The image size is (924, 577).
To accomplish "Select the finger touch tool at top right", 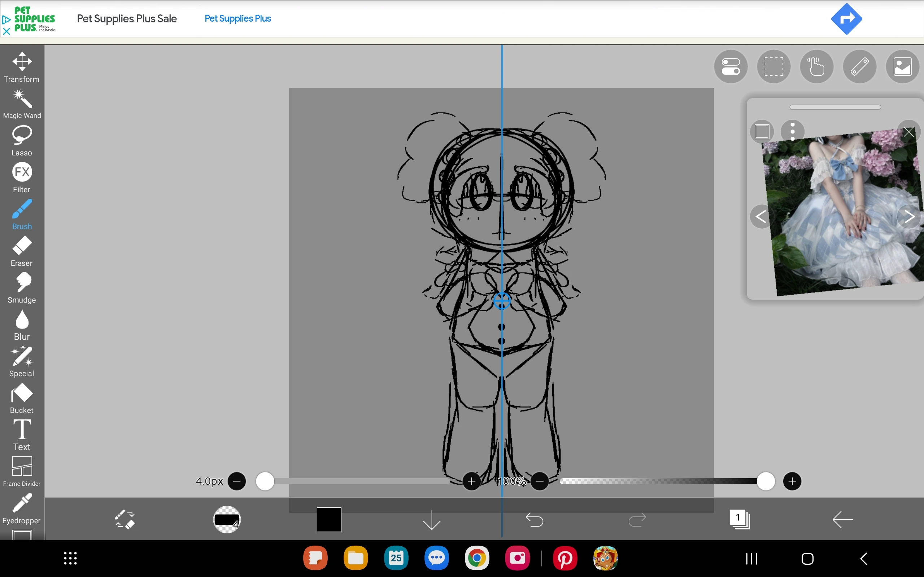I will click(x=816, y=66).
